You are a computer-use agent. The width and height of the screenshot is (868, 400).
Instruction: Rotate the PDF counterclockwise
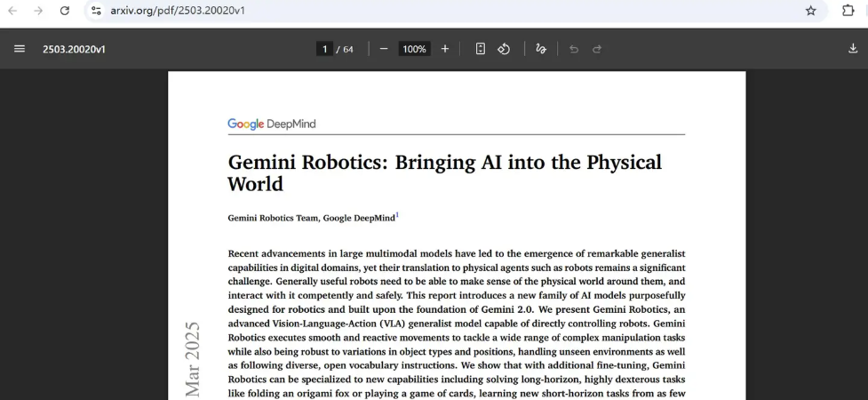(x=503, y=49)
